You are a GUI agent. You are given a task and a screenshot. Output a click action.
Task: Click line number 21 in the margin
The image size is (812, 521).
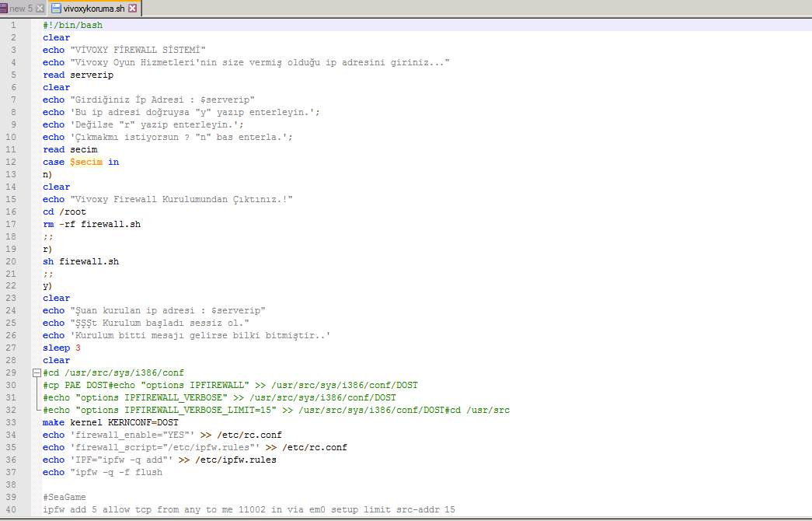point(11,274)
